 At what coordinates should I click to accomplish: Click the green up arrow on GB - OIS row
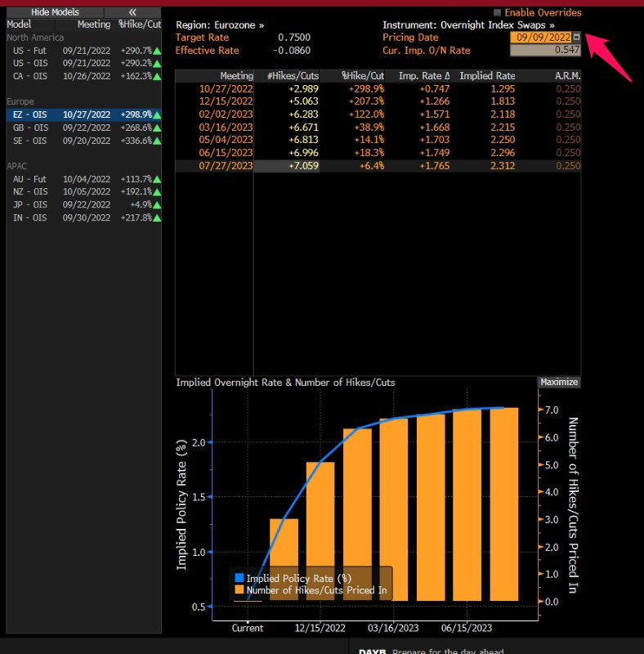click(157, 128)
